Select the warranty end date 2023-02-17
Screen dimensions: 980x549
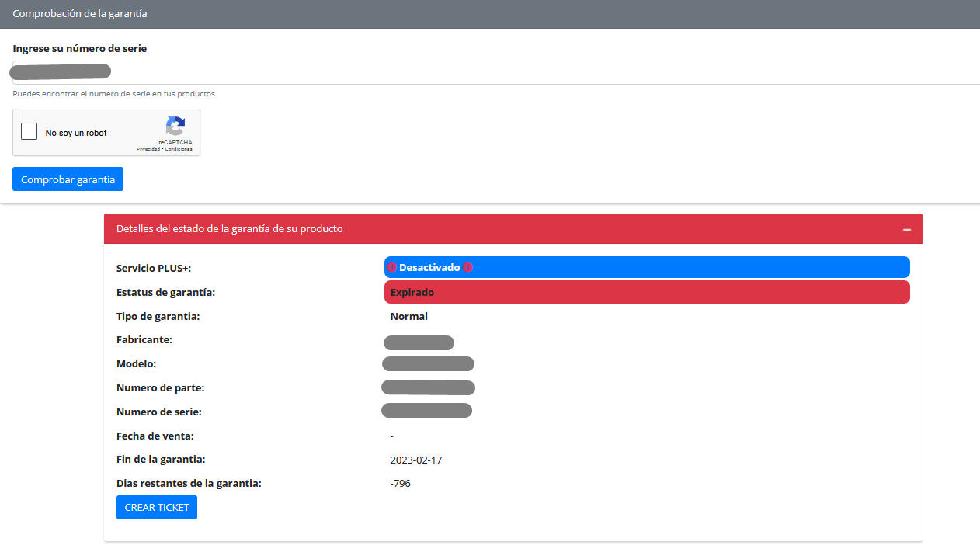coord(416,460)
